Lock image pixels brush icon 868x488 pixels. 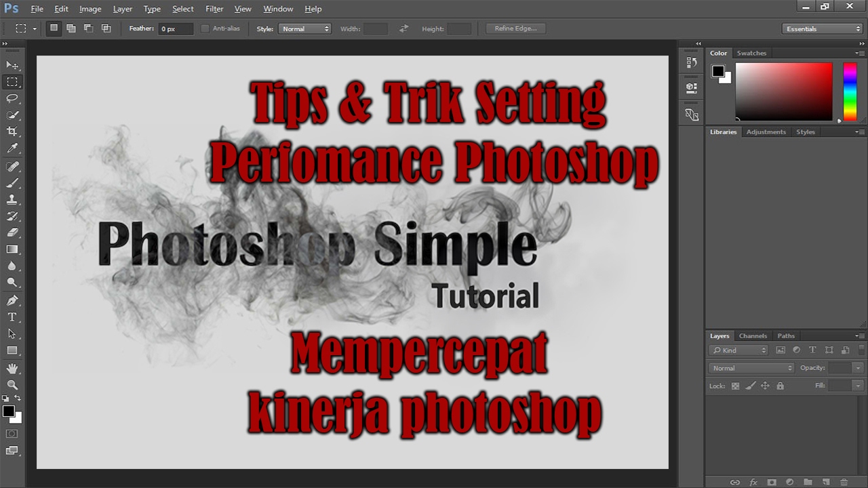tap(750, 386)
